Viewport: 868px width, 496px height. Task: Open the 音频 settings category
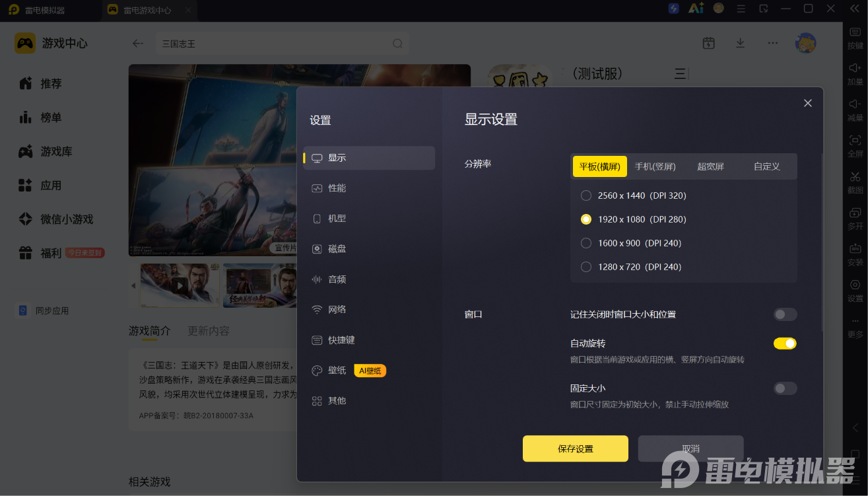(369, 279)
